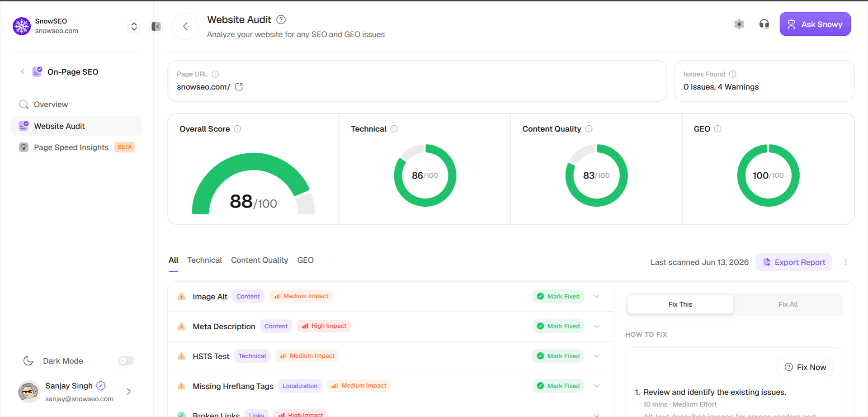
Task: Click Missing Hreflang Tags warning icon
Action: coord(181,386)
